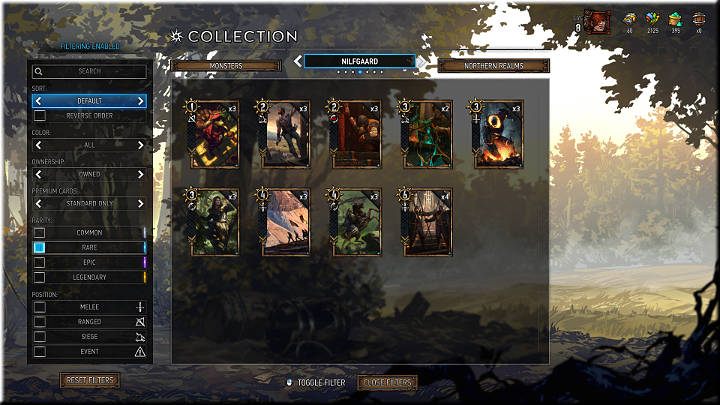Click the Reset Filters button
Image resolution: width=720 pixels, height=405 pixels.
click(90, 380)
